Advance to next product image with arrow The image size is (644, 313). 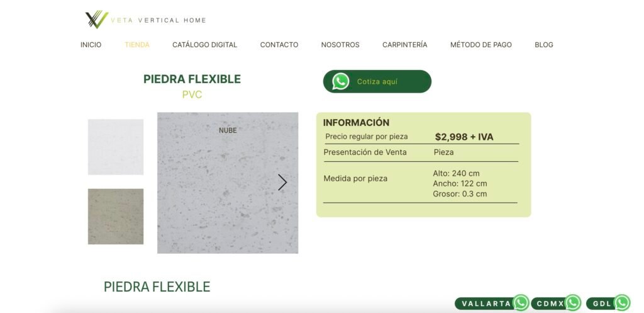282,182
